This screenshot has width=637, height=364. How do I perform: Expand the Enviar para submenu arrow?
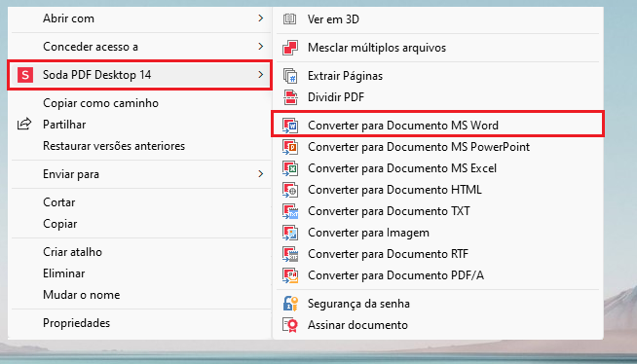tap(260, 174)
